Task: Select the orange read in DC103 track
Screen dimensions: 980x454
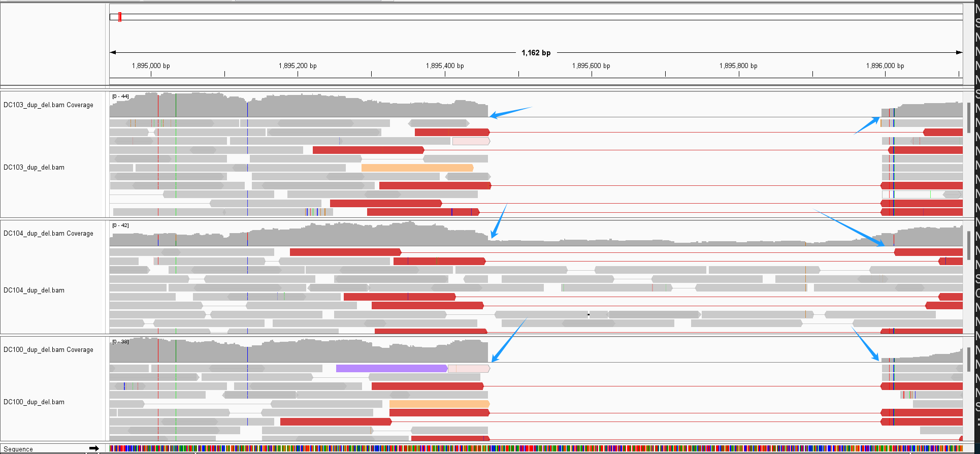Action: click(417, 168)
